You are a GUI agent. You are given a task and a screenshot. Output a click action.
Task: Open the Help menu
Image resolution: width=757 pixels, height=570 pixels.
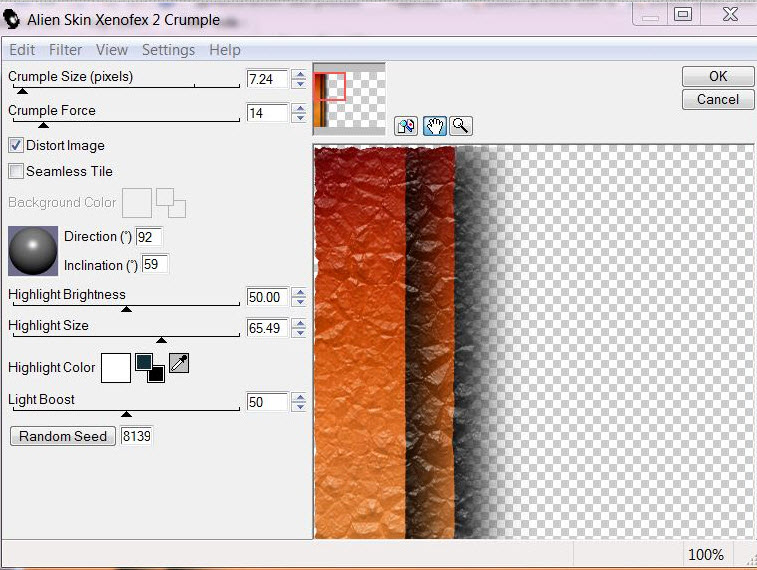click(x=224, y=50)
